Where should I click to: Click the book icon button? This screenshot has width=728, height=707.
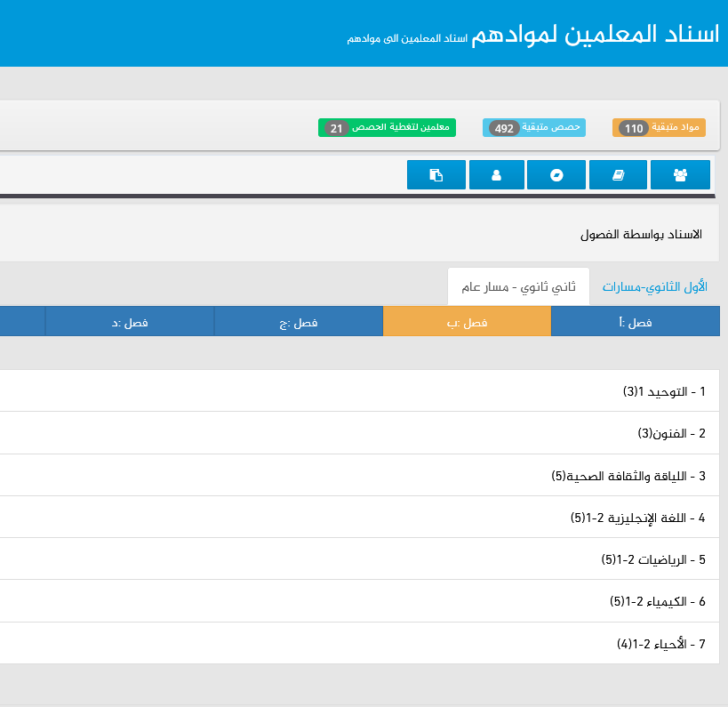point(618,175)
